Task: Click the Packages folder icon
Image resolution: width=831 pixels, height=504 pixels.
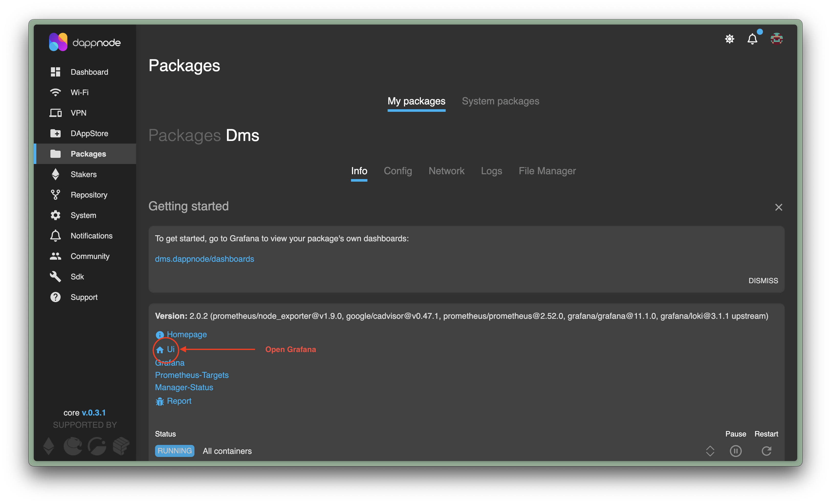Action: (x=55, y=154)
